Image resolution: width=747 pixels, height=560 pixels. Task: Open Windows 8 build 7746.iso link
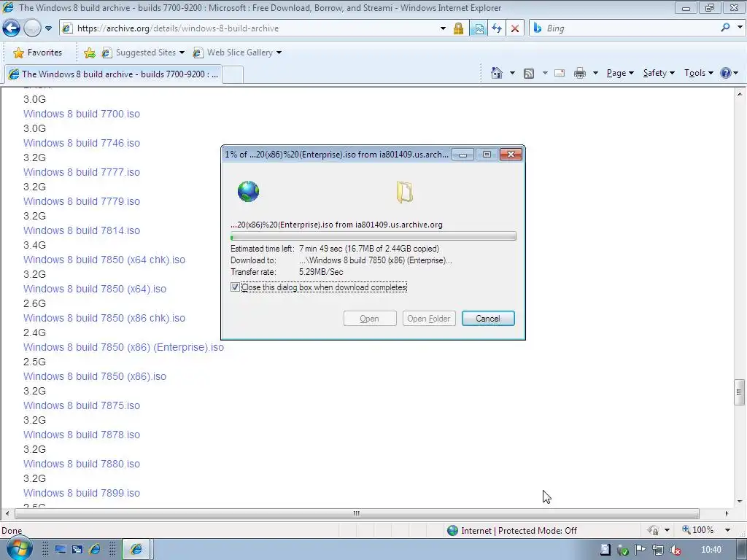(82, 143)
